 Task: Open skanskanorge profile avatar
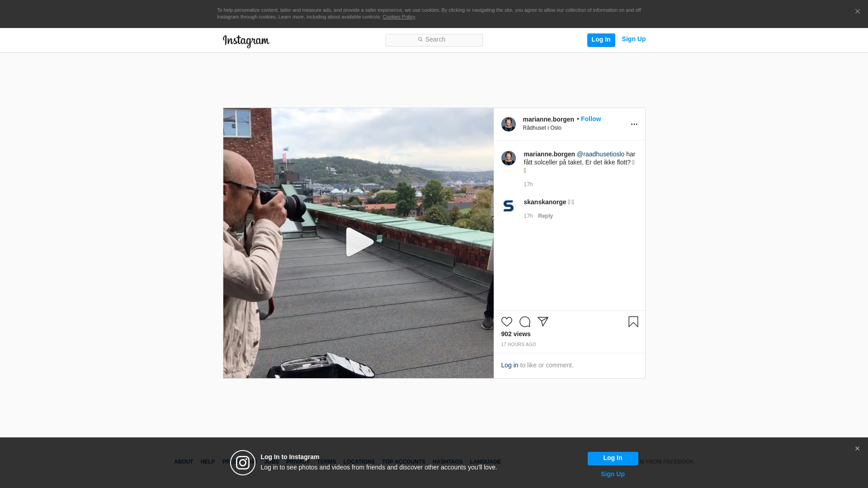508,206
